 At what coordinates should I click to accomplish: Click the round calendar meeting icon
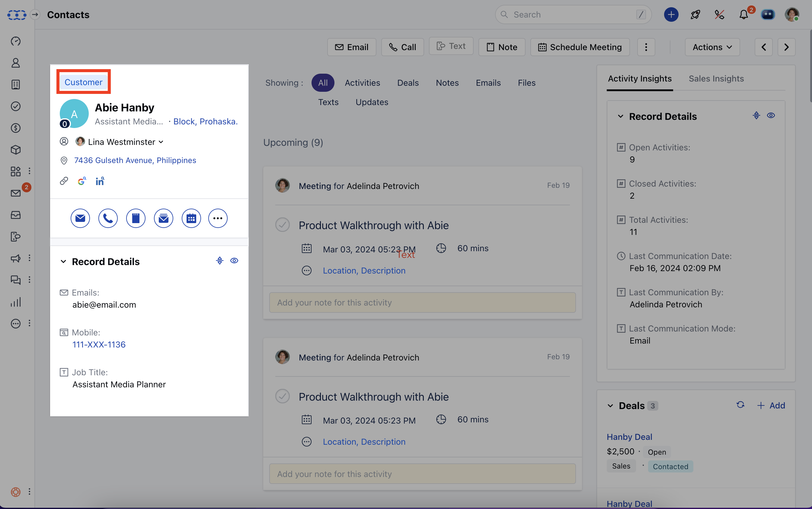point(191,219)
